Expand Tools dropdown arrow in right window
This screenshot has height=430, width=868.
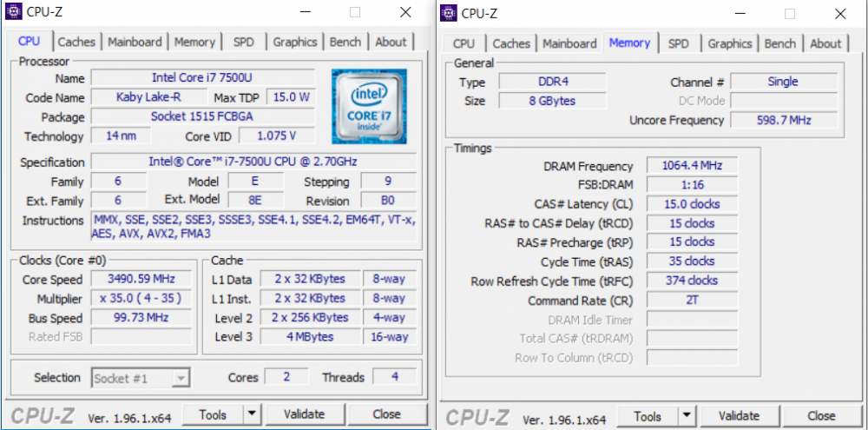[x=687, y=415]
